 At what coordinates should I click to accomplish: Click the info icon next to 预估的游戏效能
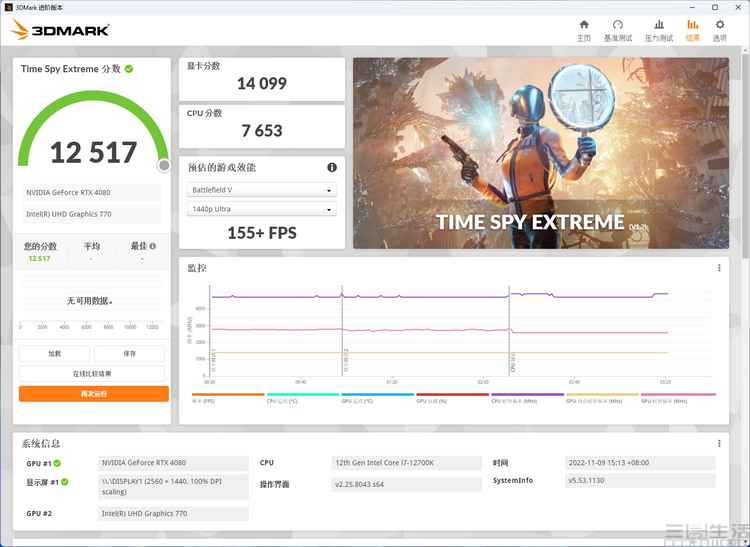332,167
